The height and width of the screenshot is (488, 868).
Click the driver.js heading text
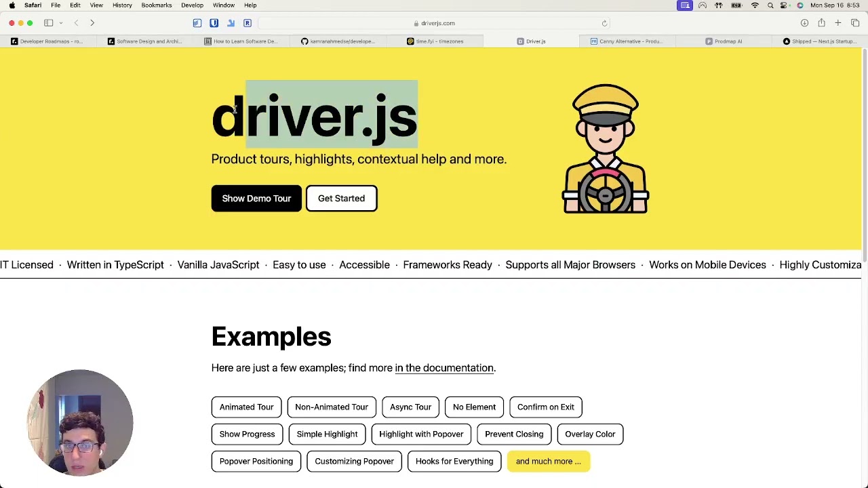[314, 116]
